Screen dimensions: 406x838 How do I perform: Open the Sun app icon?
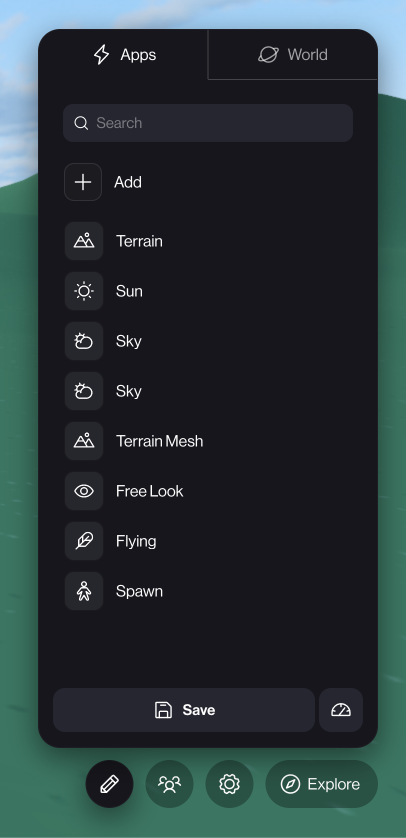tap(84, 291)
